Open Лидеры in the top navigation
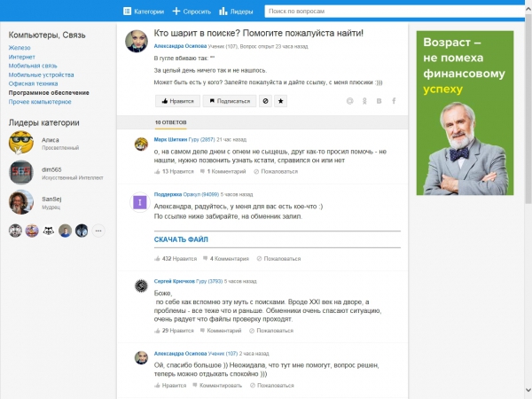The image size is (532, 399). coord(236,12)
